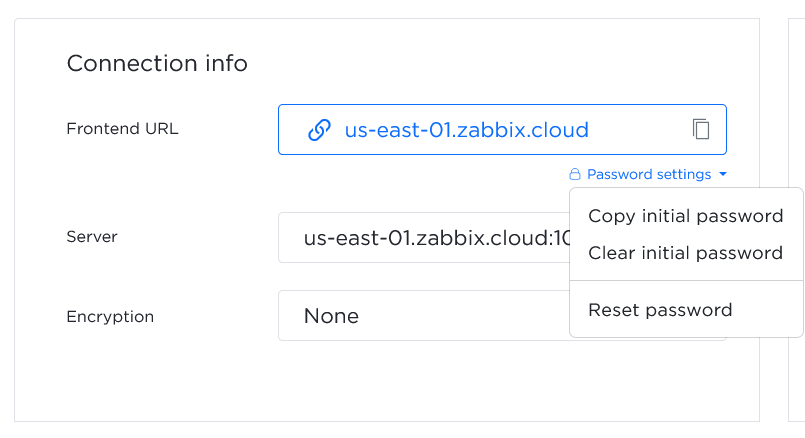Screen dimensions: 805x438
Task: Click the divider line in password menu
Action: click(686, 282)
